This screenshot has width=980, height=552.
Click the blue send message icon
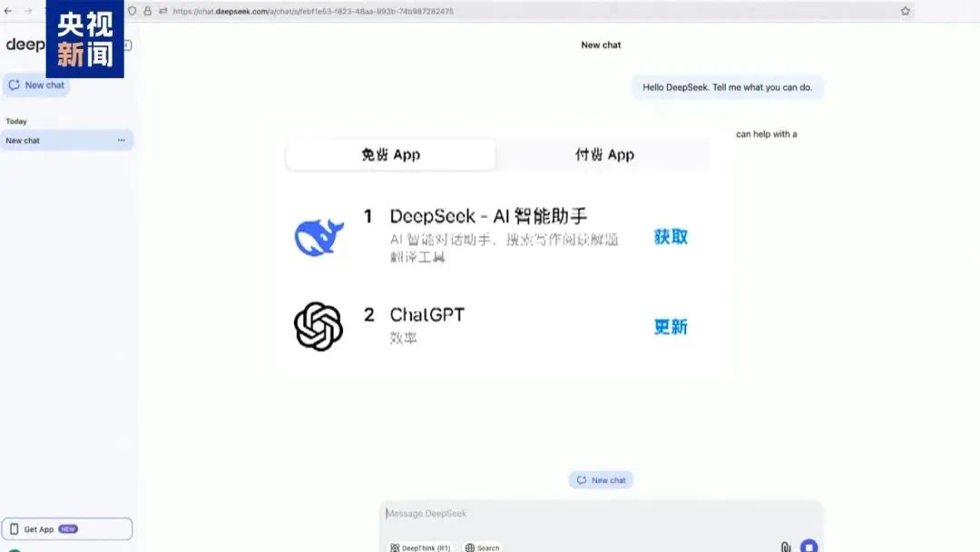point(808,546)
